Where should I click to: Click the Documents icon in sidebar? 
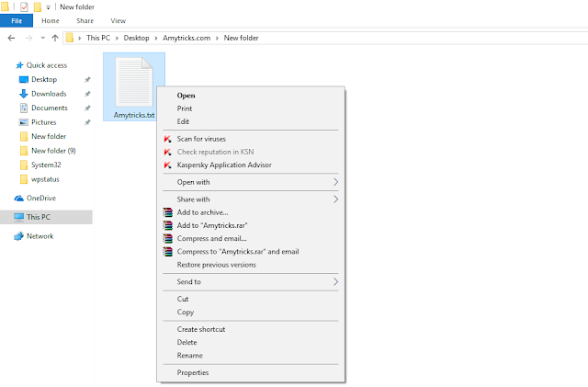[x=24, y=108]
